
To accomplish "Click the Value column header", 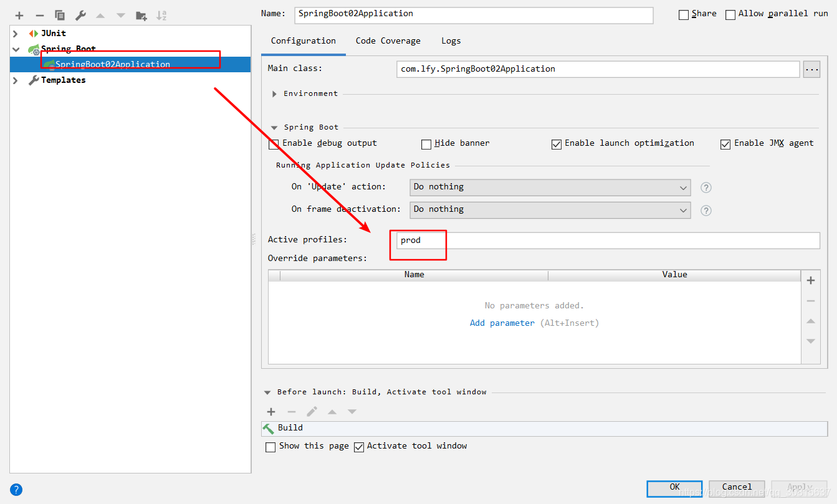I will (674, 275).
